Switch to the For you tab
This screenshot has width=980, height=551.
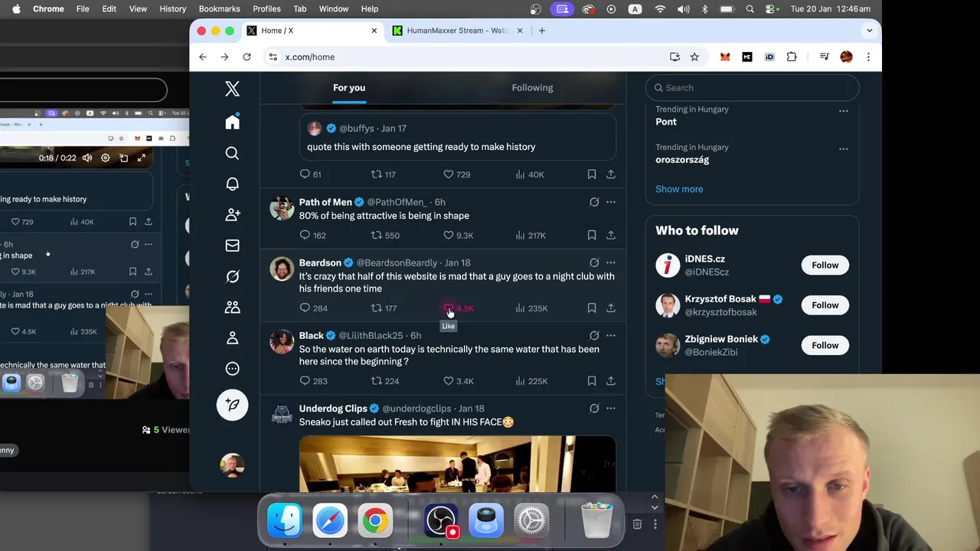click(349, 87)
